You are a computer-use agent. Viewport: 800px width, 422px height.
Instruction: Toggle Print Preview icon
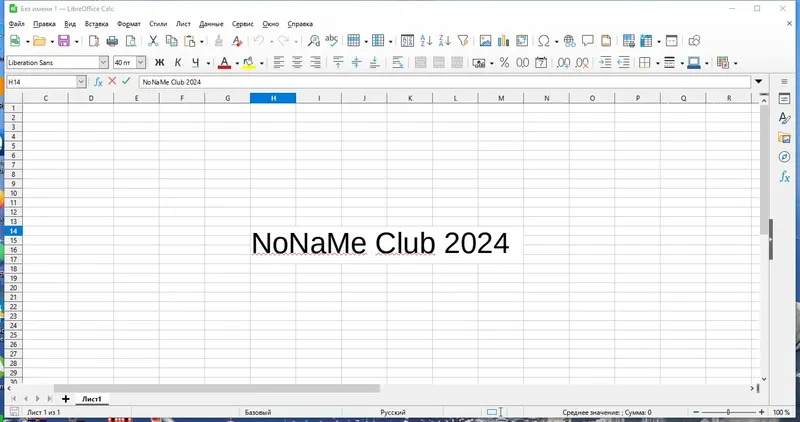pos(131,41)
